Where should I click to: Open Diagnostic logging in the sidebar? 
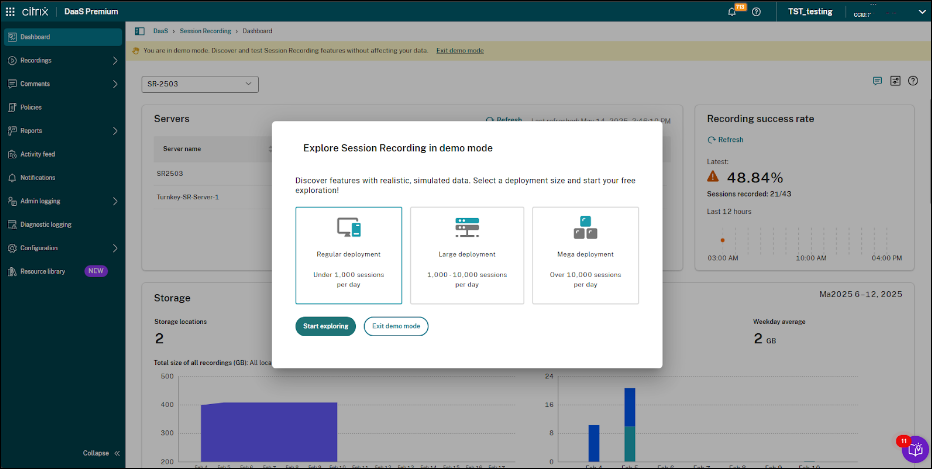coord(45,224)
